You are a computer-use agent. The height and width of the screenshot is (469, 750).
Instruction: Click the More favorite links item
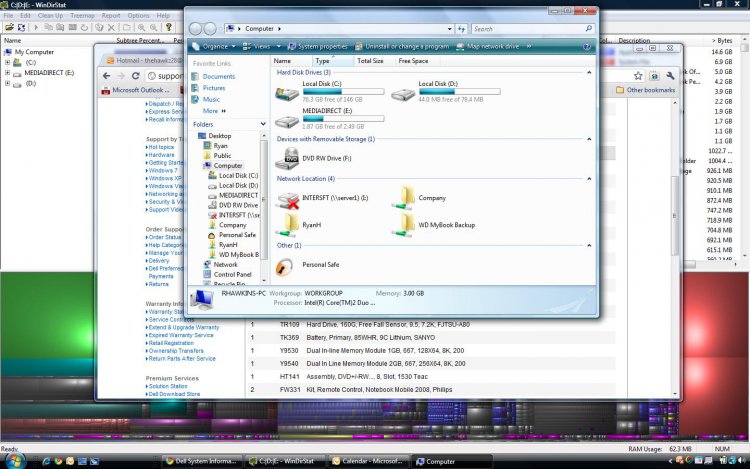(213, 111)
